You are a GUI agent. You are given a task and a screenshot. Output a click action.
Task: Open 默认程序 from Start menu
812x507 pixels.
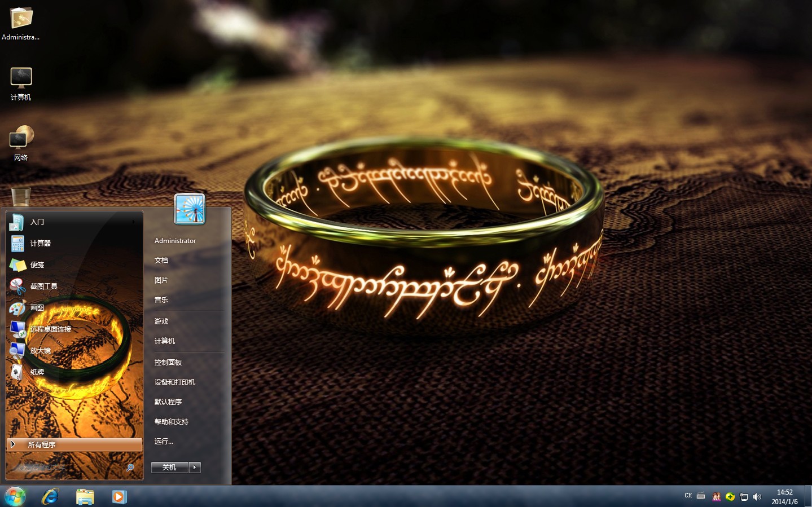tap(168, 402)
